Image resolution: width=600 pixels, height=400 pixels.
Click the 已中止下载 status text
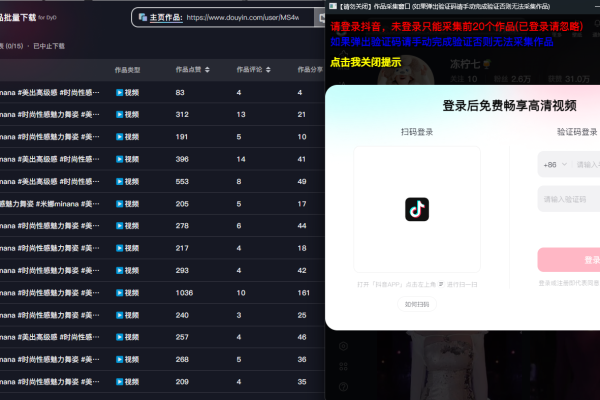[x=49, y=46]
